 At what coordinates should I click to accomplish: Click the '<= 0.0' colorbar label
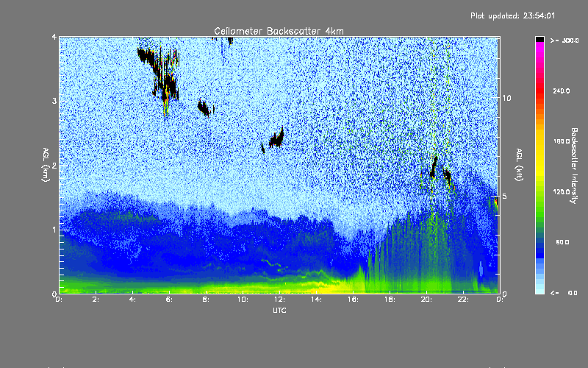[x=564, y=293]
